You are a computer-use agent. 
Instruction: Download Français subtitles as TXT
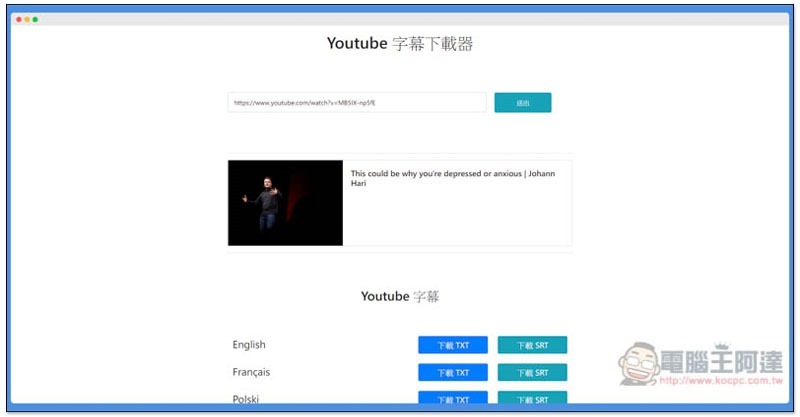click(453, 373)
